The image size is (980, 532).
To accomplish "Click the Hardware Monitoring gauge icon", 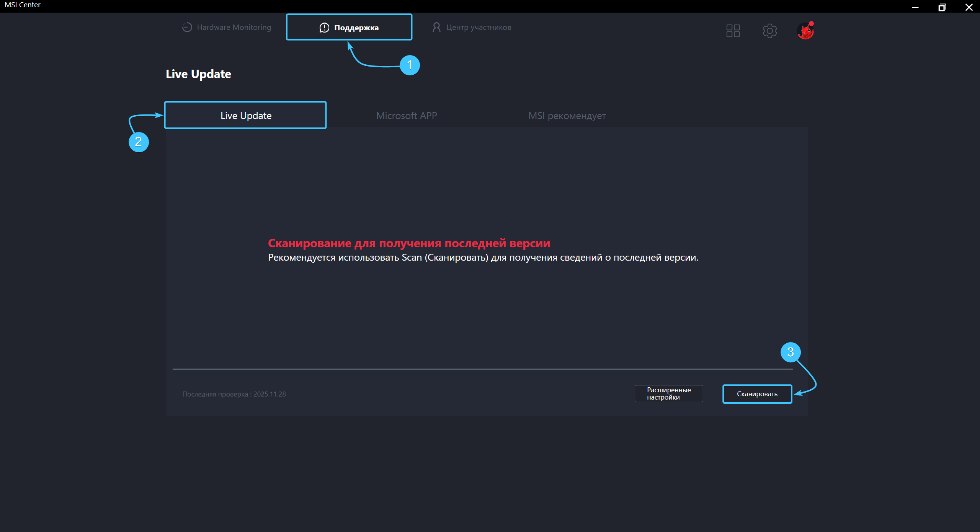I will pos(187,27).
